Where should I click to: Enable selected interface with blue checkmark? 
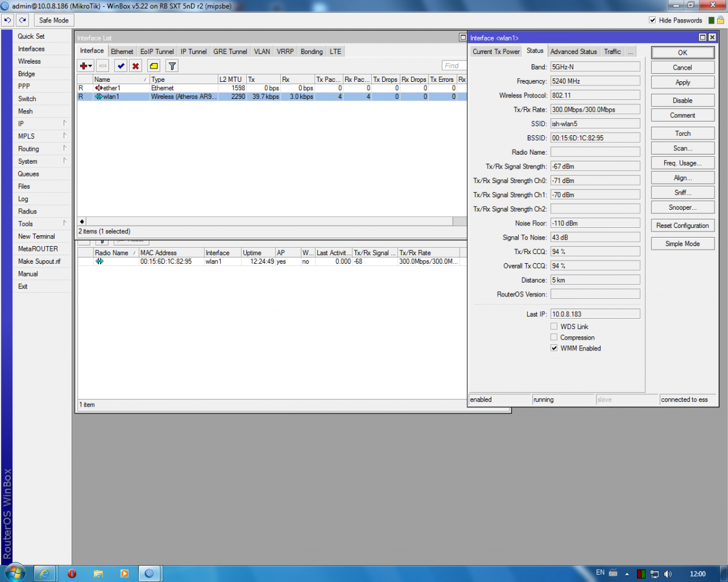coord(121,66)
